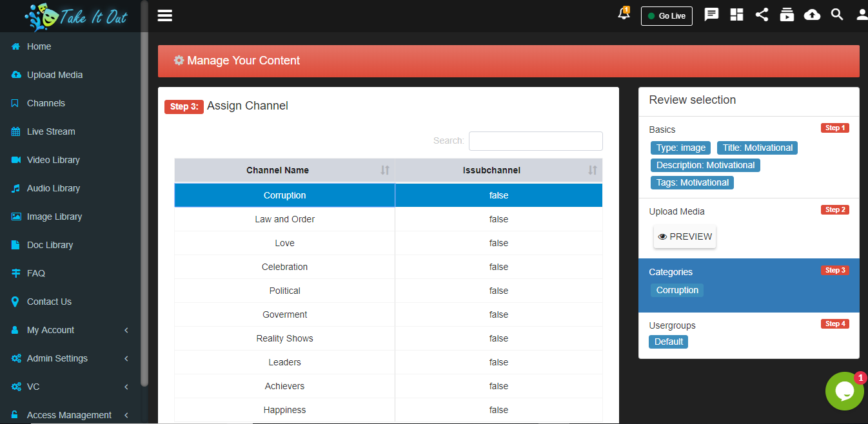Image resolution: width=868 pixels, height=424 pixels.
Task: Click the Go Live button
Action: tap(667, 16)
